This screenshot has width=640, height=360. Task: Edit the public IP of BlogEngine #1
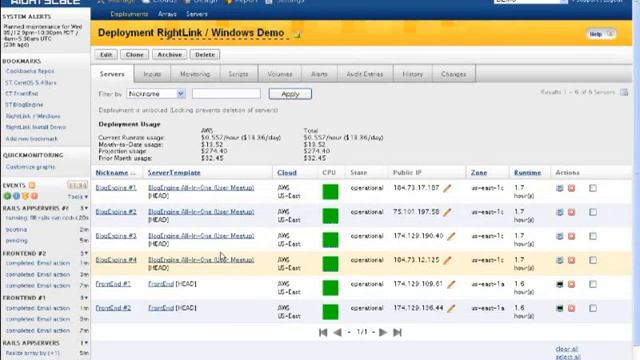point(447,188)
